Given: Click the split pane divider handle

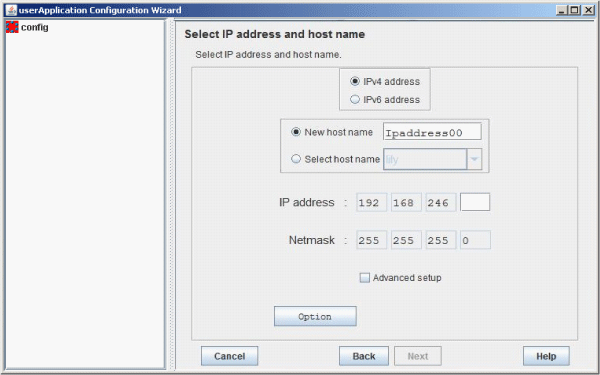Looking at the screenshot, I should [171, 195].
